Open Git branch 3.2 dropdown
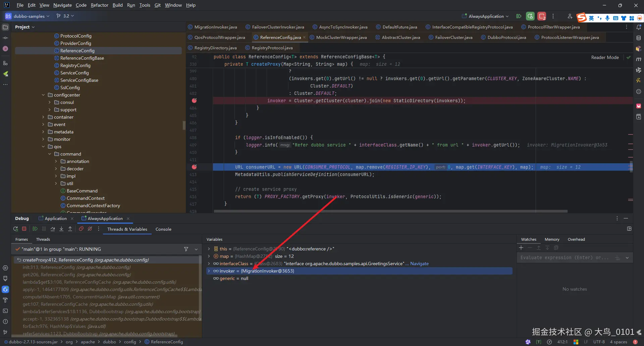644x346 pixels. click(65, 16)
